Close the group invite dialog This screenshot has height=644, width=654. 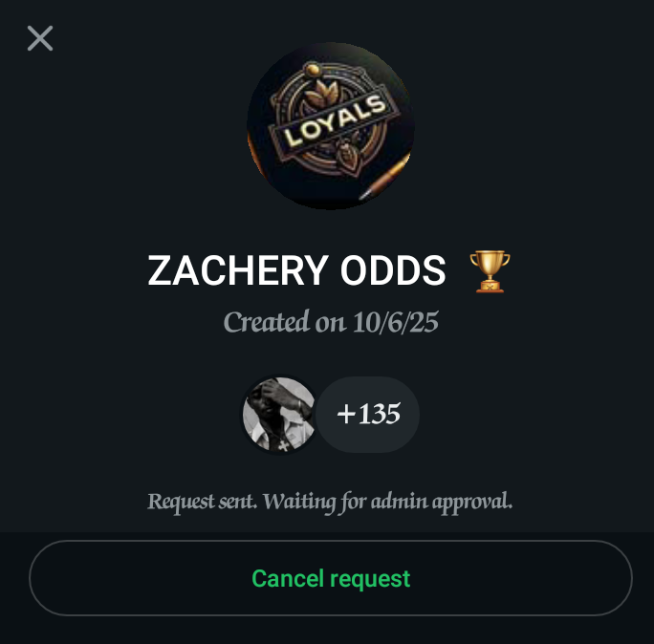click(x=40, y=38)
